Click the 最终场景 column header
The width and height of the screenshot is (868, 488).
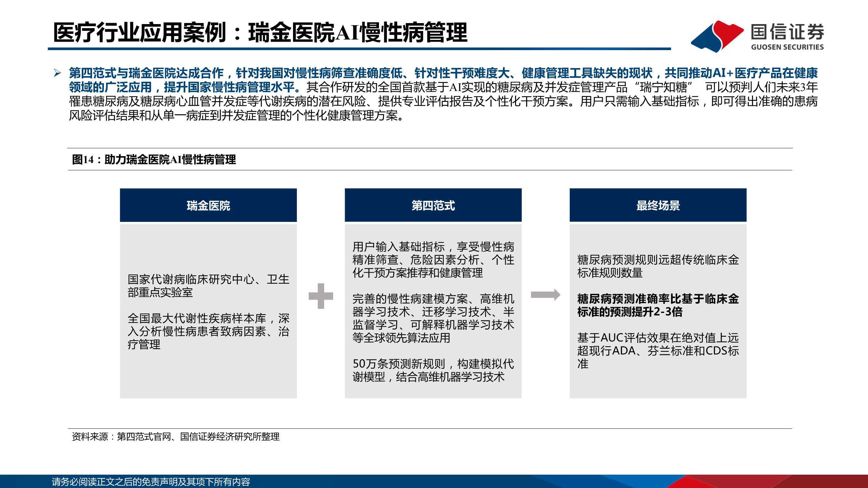click(658, 205)
